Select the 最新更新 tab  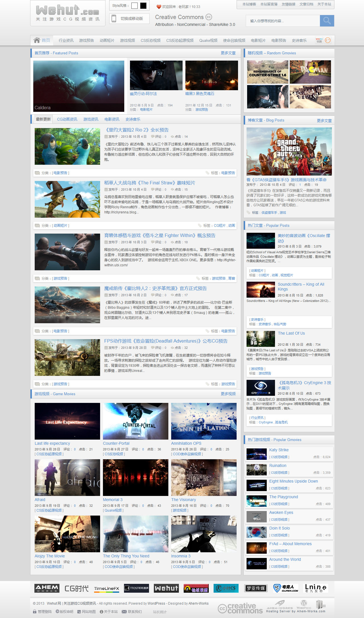pyautogui.click(x=43, y=119)
